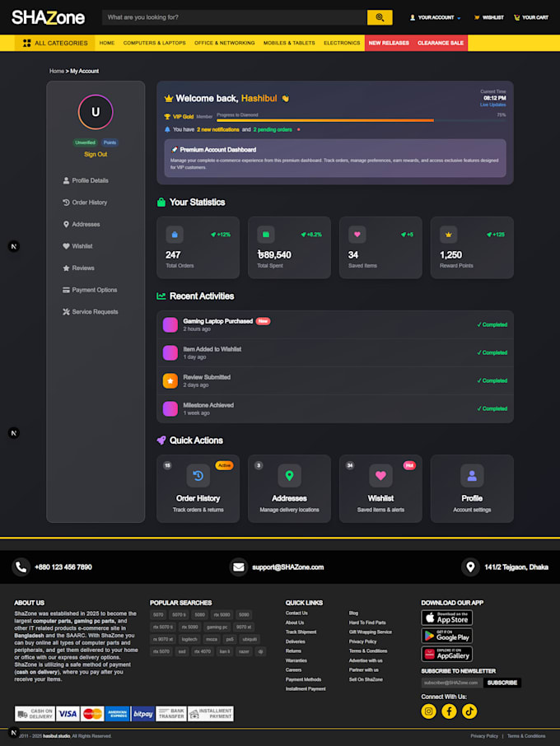Click the 2 new notifications link
560x746 pixels.
tap(218, 130)
